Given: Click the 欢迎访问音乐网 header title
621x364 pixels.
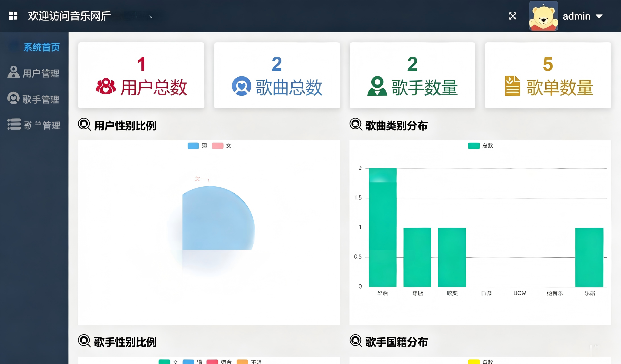Looking at the screenshot, I should [70, 16].
